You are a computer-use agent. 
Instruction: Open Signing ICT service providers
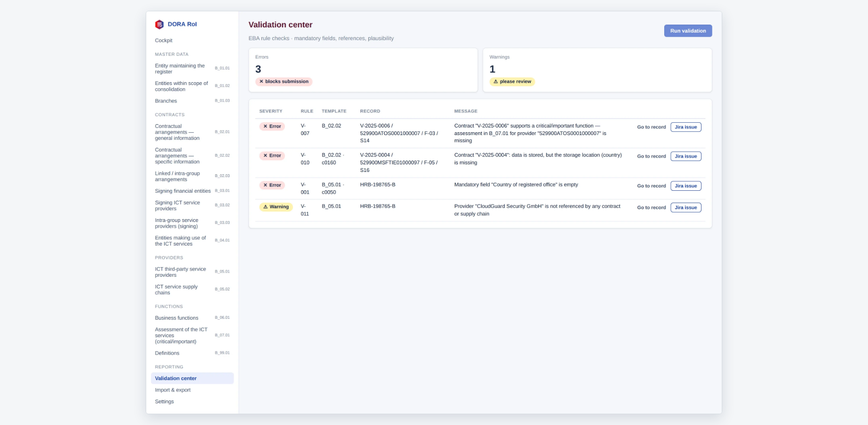[192, 205]
